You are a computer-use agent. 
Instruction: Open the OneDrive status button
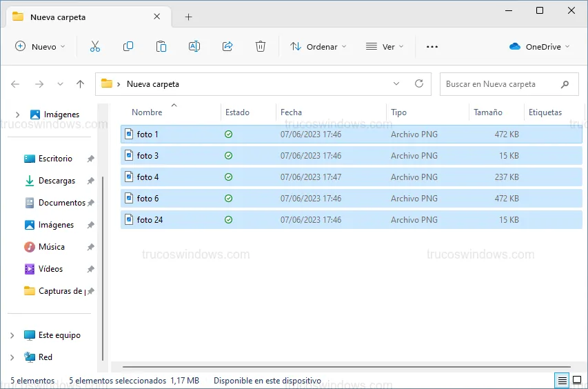[x=540, y=46]
